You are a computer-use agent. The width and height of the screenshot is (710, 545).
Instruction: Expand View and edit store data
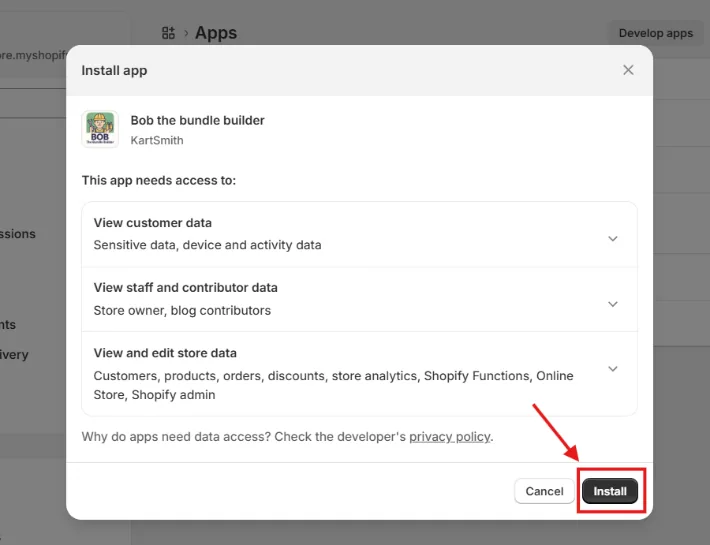[x=613, y=369]
